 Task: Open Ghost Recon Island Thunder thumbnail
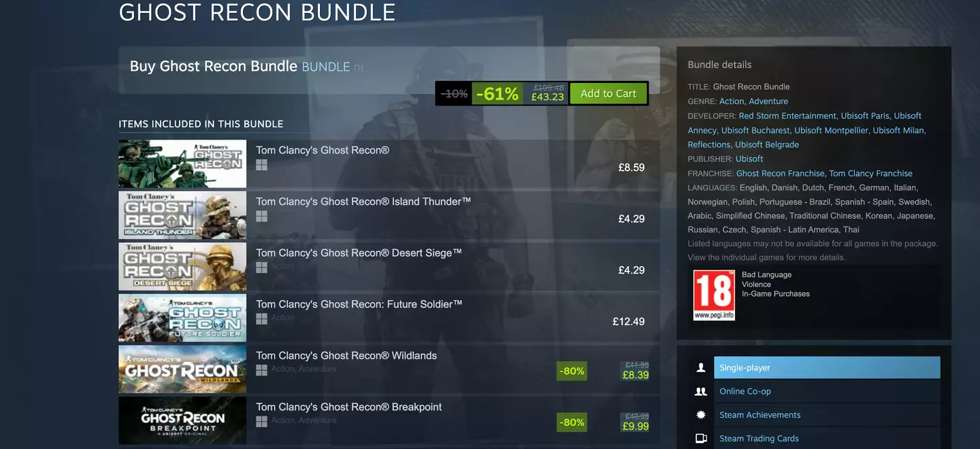point(182,215)
